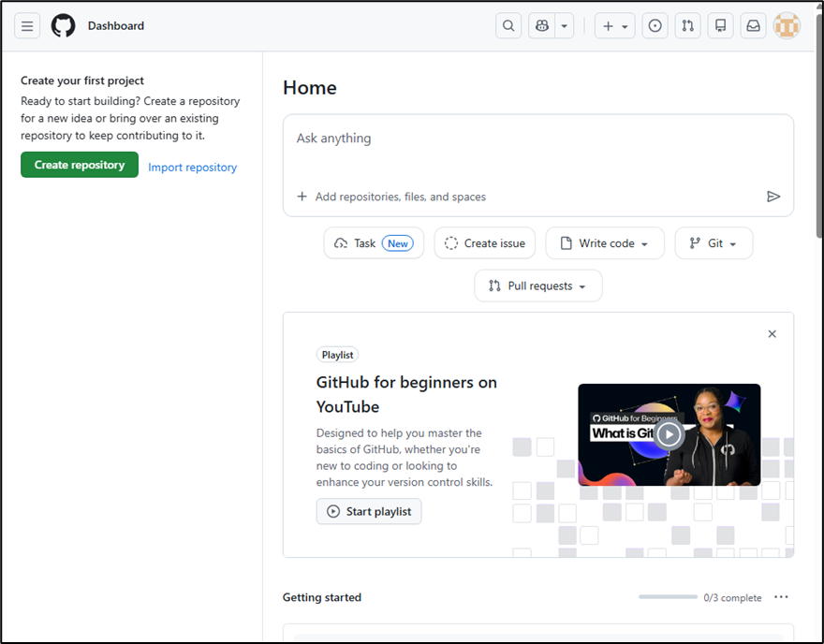This screenshot has width=824, height=644.
Task: Expand the Git dropdown
Action: coord(714,243)
